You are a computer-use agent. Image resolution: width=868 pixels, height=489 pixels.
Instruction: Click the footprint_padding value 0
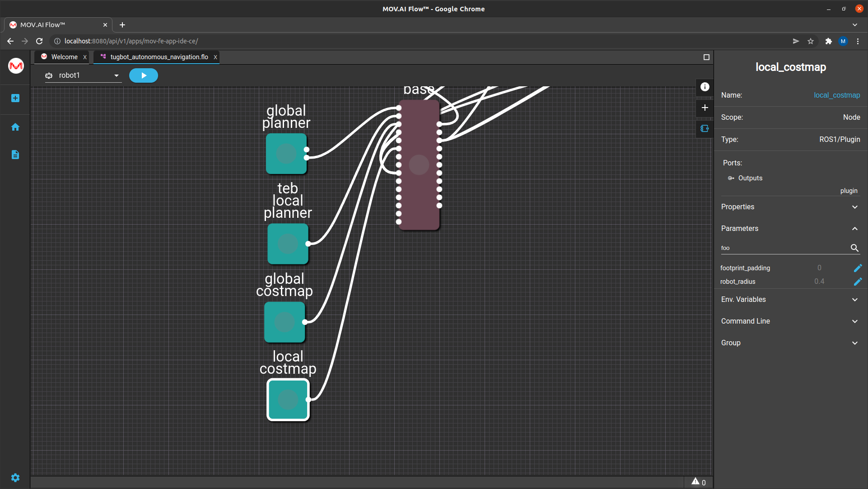[x=819, y=268]
